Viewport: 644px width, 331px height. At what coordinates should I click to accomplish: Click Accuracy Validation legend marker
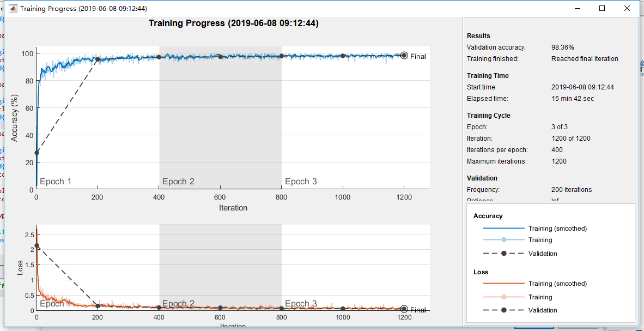pyautogui.click(x=504, y=253)
